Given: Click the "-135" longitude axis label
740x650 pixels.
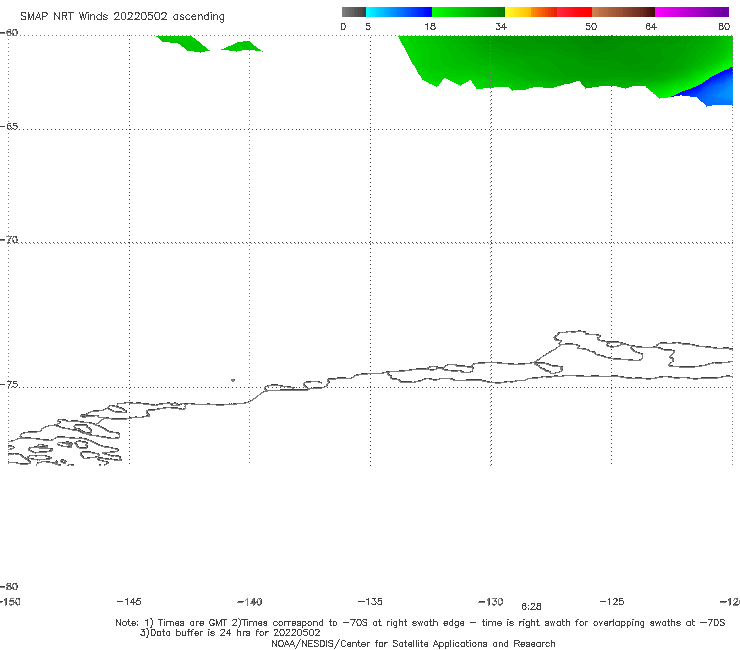Looking at the screenshot, I should (370, 601).
